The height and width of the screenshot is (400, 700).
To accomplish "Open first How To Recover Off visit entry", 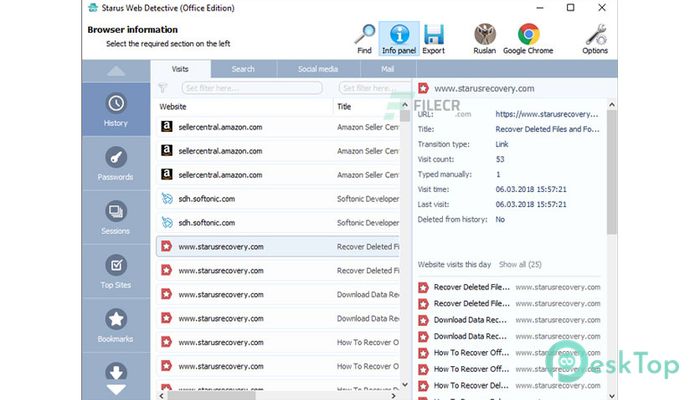I will pos(509,353).
